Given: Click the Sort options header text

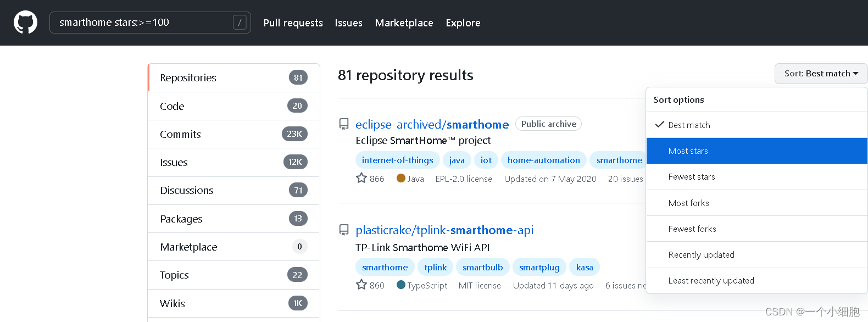Looking at the screenshot, I should click(x=678, y=99).
